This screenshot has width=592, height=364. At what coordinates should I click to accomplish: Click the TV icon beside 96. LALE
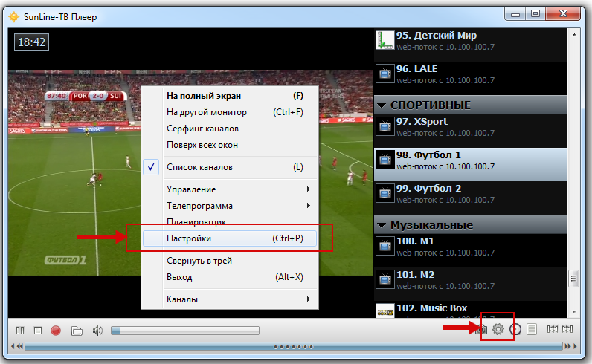(x=385, y=74)
